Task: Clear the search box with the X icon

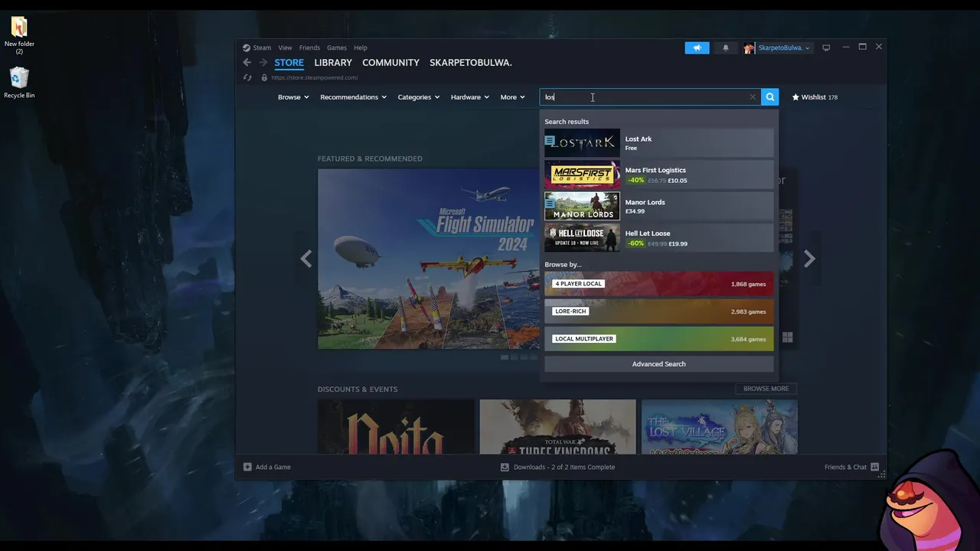Action: (753, 97)
